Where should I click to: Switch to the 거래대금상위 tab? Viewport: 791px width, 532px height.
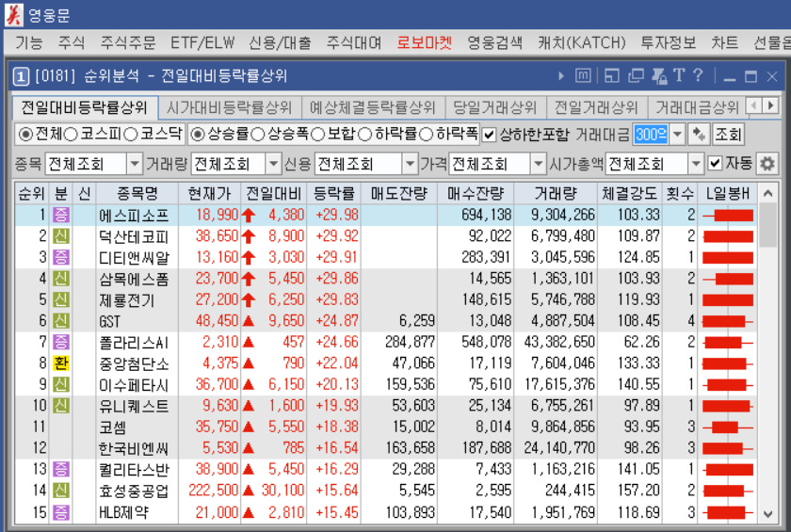(697, 107)
